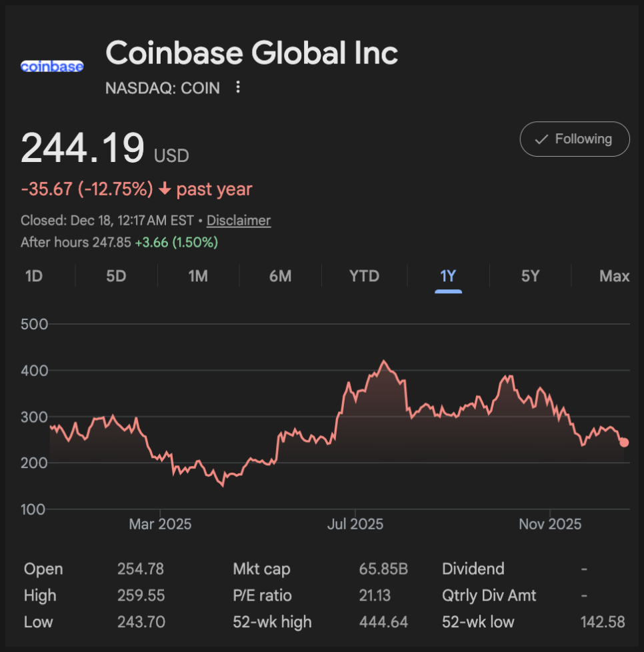This screenshot has width=644, height=652.
Task: Click the Coinbase Global Inc title
Action: coord(252,53)
